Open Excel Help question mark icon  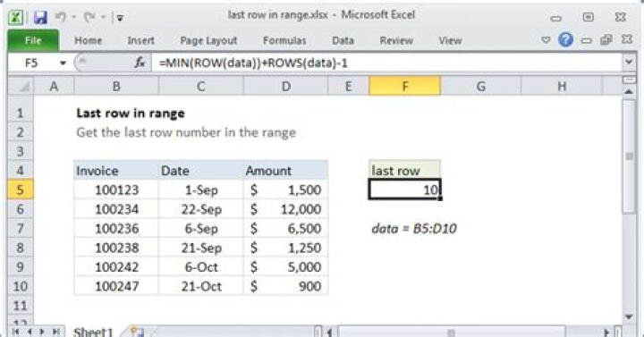[x=565, y=40]
